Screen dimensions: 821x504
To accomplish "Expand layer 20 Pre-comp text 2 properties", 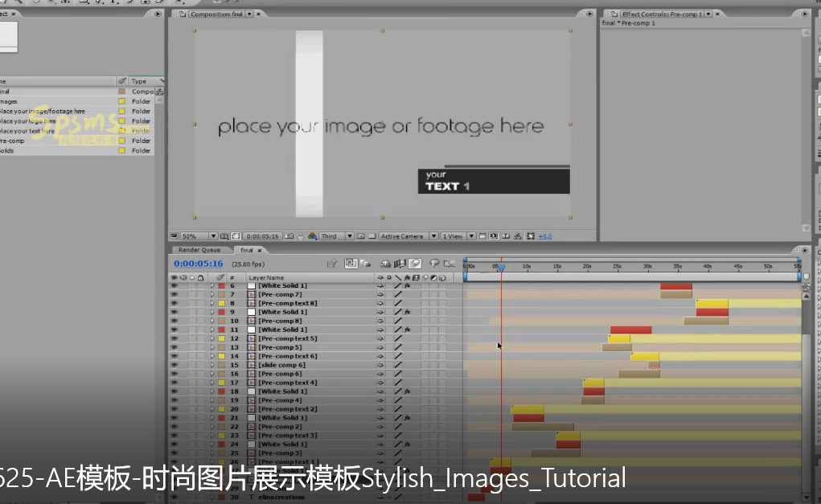I will [x=212, y=409].
